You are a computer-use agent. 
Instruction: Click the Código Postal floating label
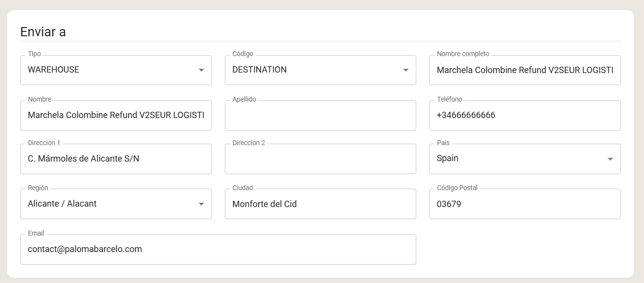pos(457,188)
